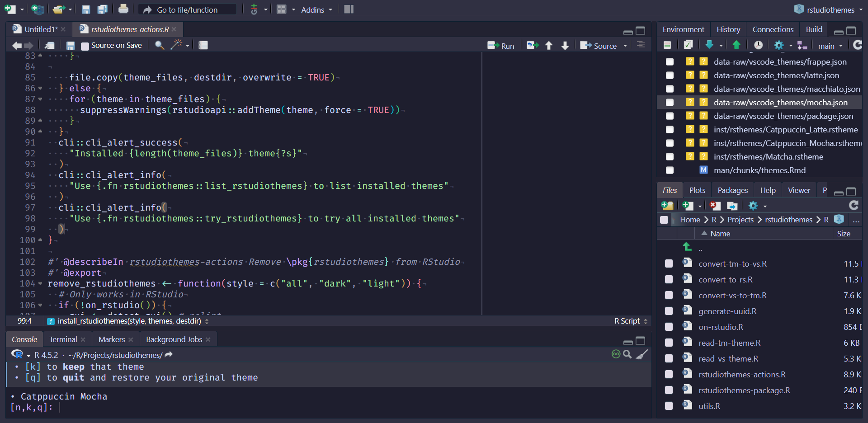Clear the console with broom icon
The width and height of the screenshot is (868, 423).
click(x=642, y=355)
